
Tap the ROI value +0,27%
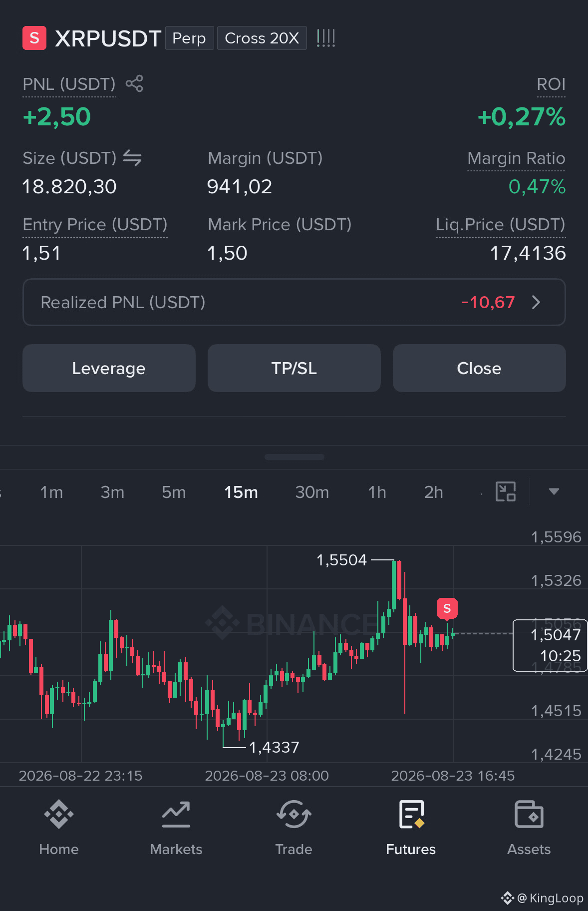522,117
